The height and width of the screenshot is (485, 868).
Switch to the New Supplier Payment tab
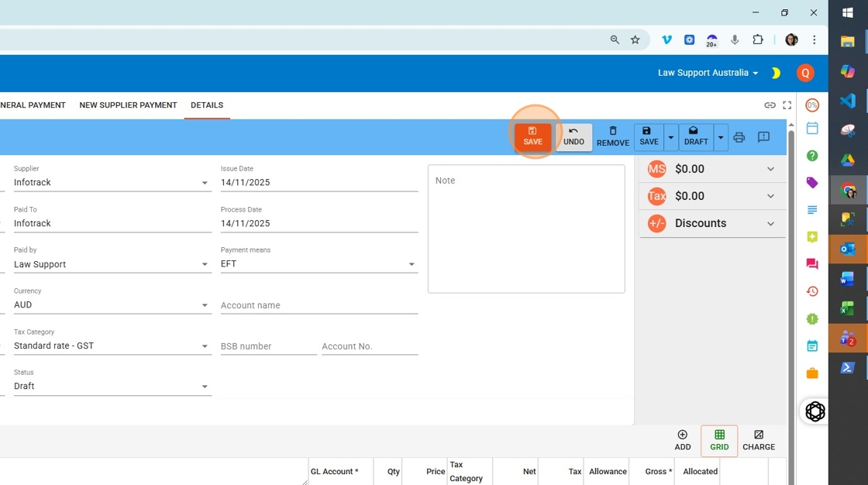128,105
